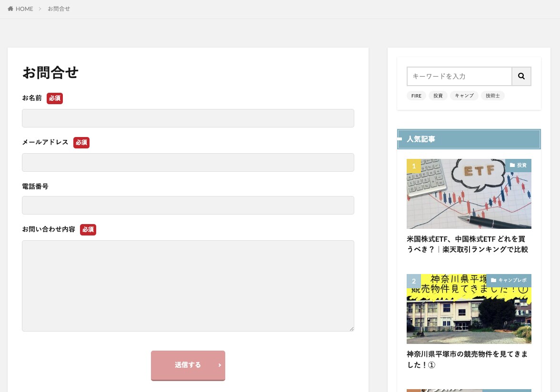Click the メールアドレス field label
Image resolution: width=560 pixels, height=392 pixels.
point(45,142)
